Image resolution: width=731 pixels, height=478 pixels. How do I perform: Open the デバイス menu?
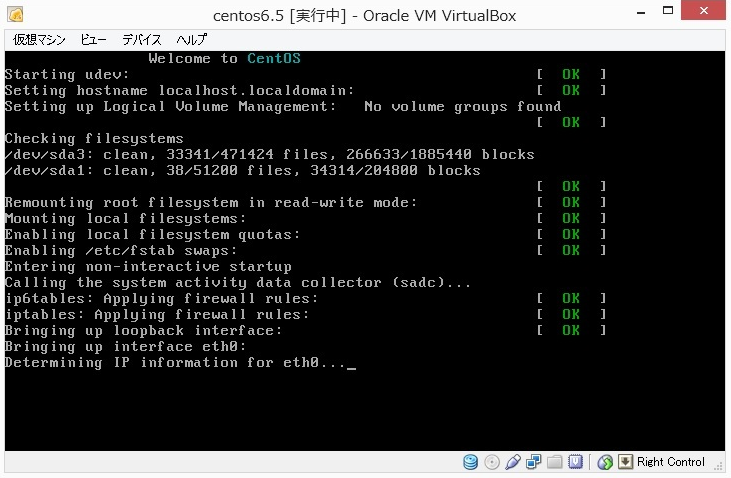[142, 40]
